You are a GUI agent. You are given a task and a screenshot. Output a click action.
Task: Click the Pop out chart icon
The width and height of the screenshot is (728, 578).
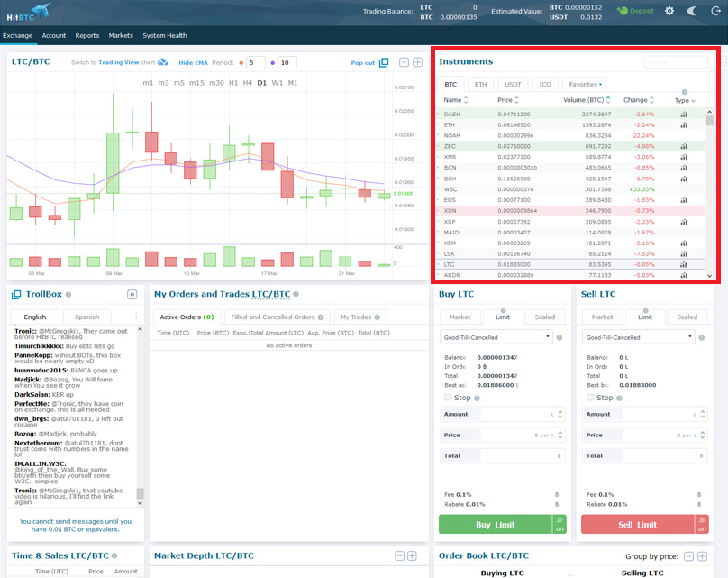[x=384, y=62]
